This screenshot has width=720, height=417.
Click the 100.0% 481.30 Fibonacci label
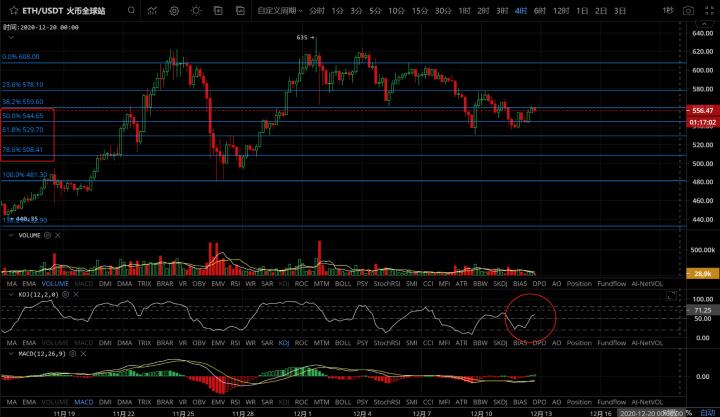(24, 175)
